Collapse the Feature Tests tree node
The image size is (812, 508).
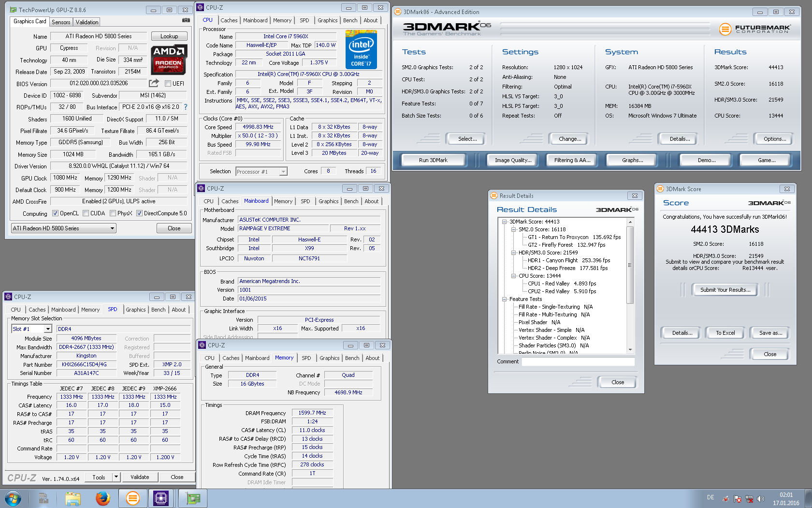point(504,299)
